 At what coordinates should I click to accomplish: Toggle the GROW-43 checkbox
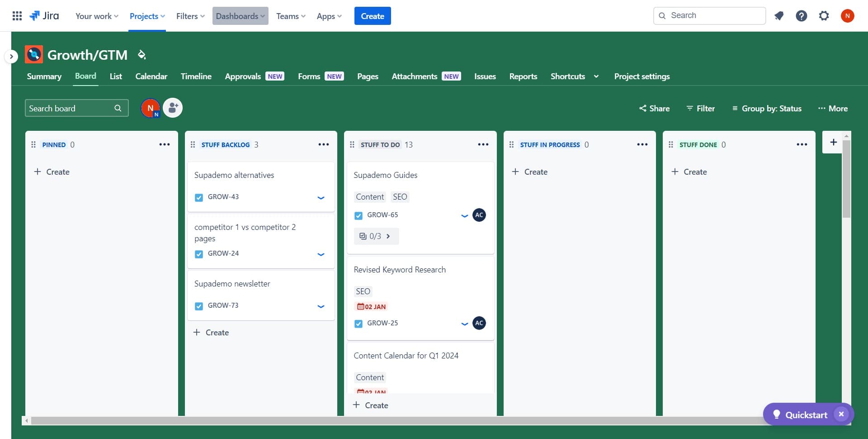(x=199, y=197)
